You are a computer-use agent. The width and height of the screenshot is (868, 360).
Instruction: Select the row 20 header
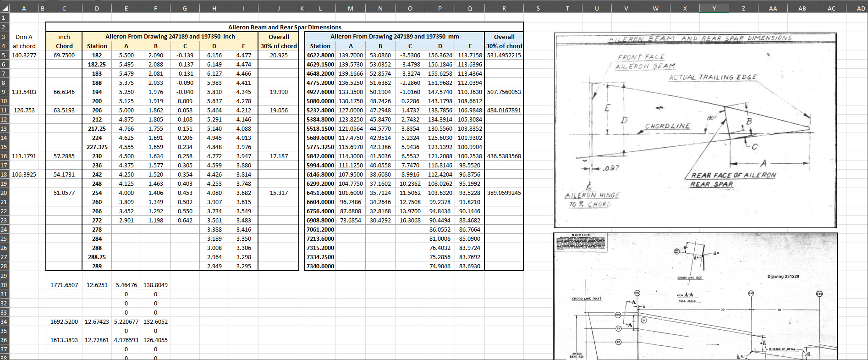tap(4, 193)
